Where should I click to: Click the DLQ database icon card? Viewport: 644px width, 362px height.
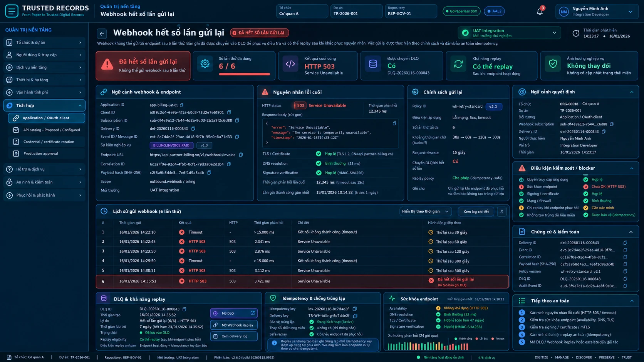[373, 65]
